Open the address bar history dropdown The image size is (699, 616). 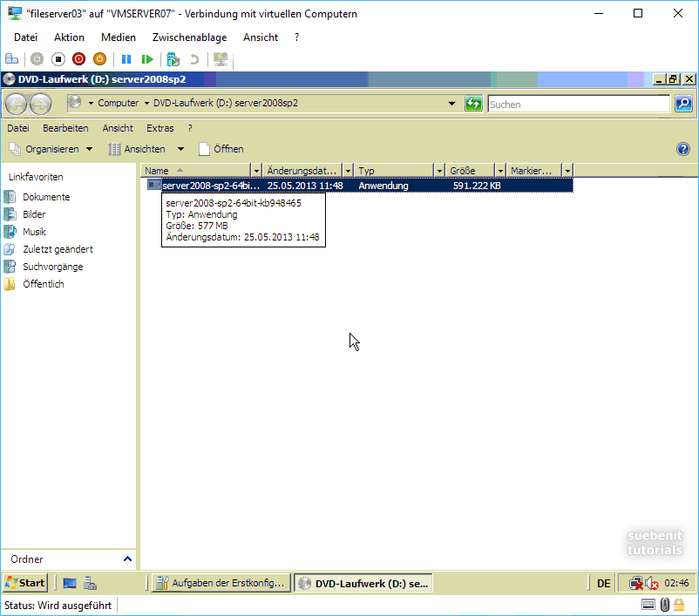click(x=451, y=104)
